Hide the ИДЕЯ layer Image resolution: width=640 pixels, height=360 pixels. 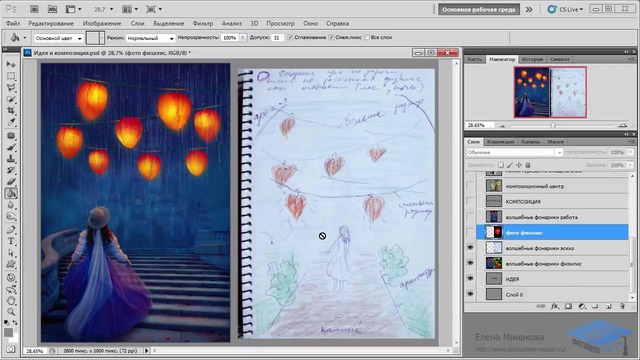pyautogui.click(x=470, y=279)
